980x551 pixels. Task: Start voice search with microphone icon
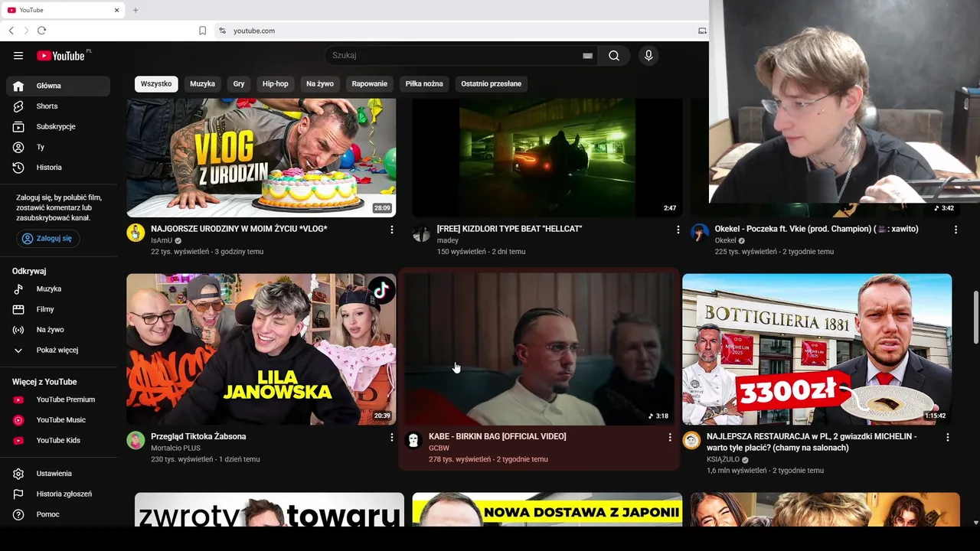pyautogui.click(x=648, y=55)
